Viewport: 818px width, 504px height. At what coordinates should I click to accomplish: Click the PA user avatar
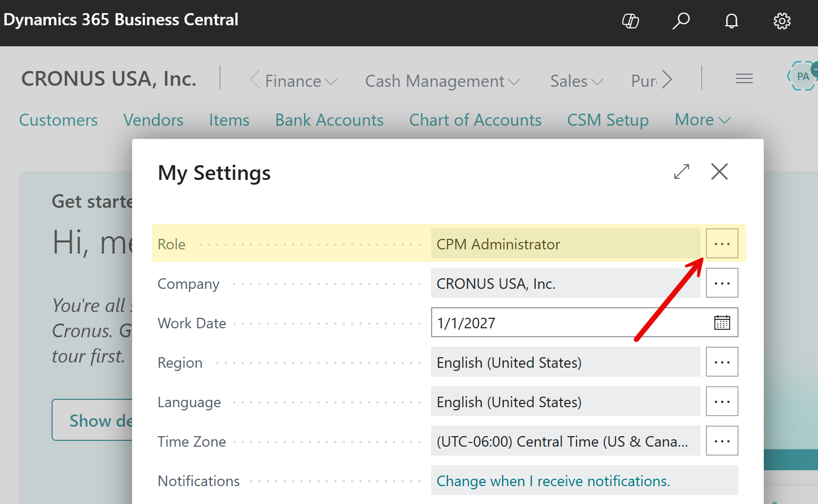coord(802,76)
